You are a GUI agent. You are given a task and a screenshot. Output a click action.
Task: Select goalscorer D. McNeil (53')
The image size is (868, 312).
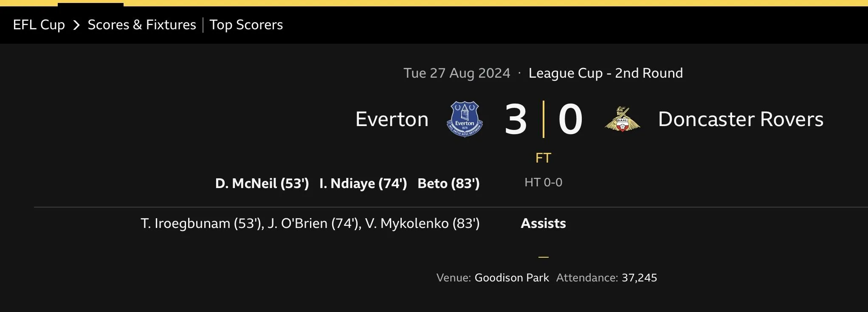pyautogui.click(x=262, y=183)
